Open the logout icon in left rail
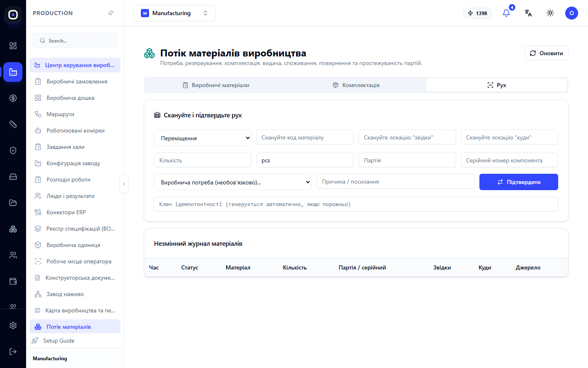 click(13, 352)
